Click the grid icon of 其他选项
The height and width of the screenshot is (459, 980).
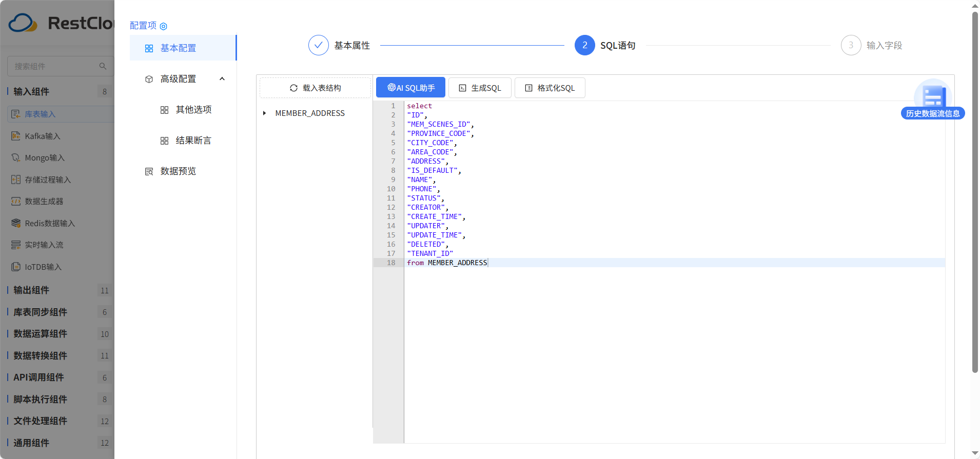[x=164, y=110]
